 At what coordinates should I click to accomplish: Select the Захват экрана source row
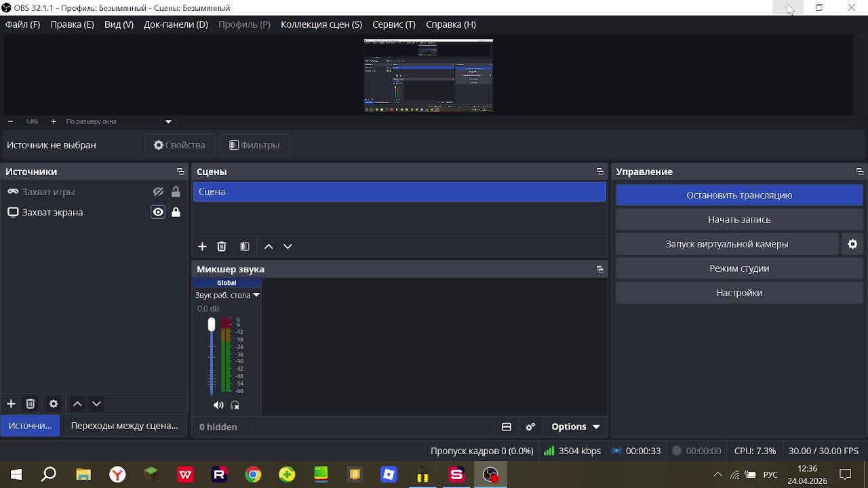coord(94,212)
